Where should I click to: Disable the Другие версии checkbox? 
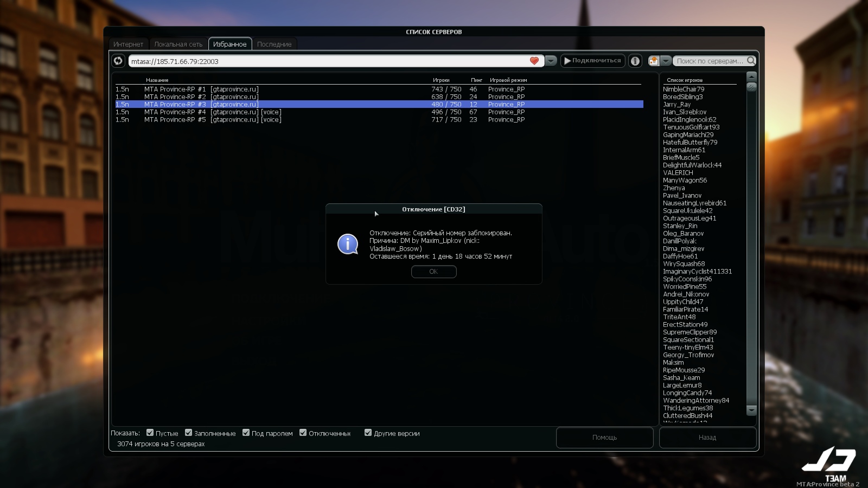click(x=368, y=433)
